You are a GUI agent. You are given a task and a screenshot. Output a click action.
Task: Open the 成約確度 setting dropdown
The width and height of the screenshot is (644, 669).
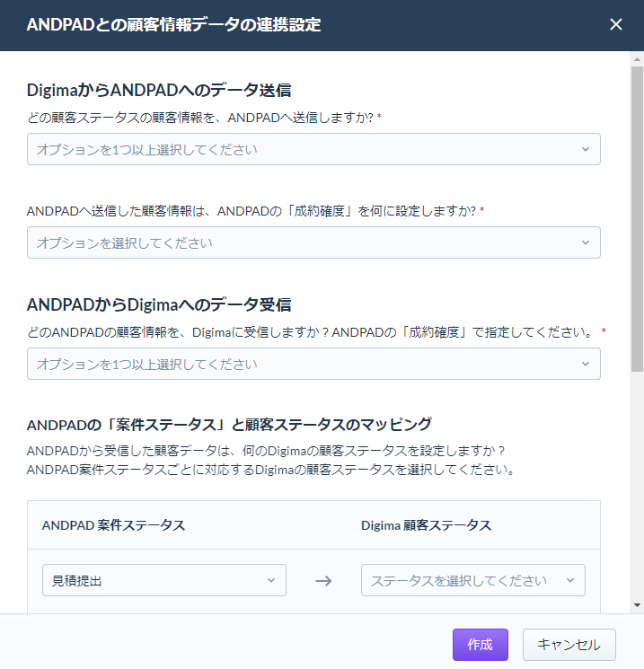(x=313, y=242)
